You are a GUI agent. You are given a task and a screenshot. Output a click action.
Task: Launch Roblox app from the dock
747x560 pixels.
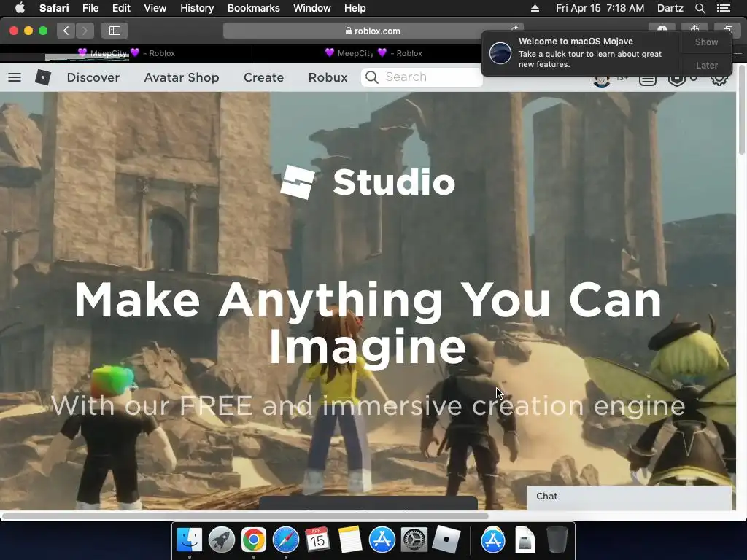446,540
